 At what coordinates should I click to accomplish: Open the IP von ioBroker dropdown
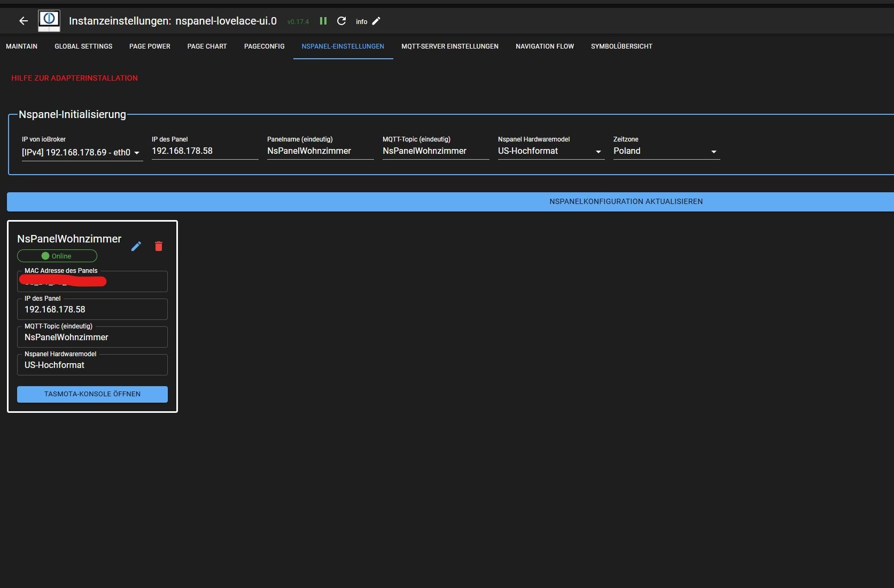(x=82, y=152)
